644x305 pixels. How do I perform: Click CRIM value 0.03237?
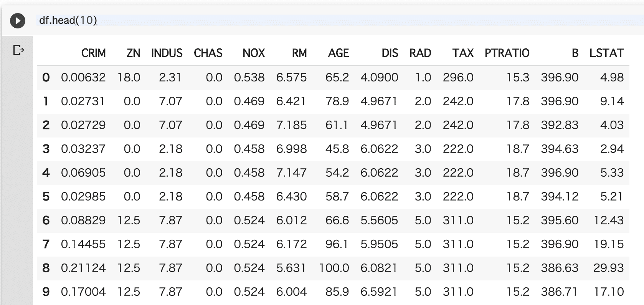[x=83, y=149]
